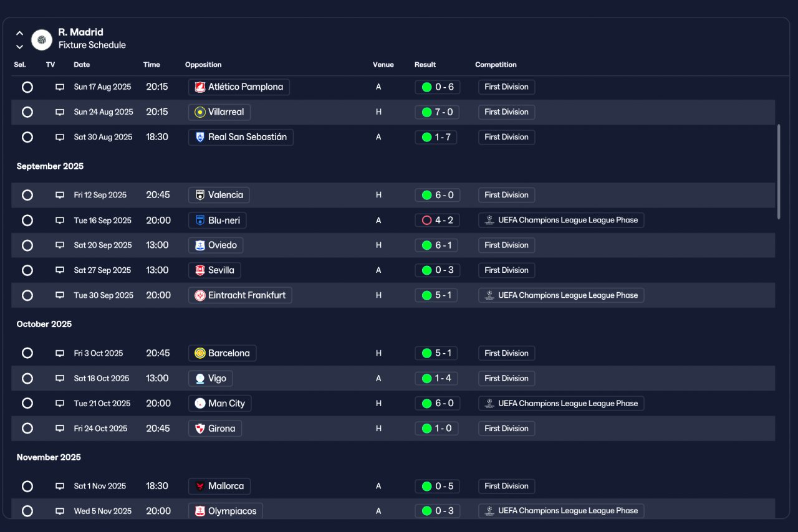
Task: Select the radio button for the Olympiacos fixture
Action: pos(27,511)
